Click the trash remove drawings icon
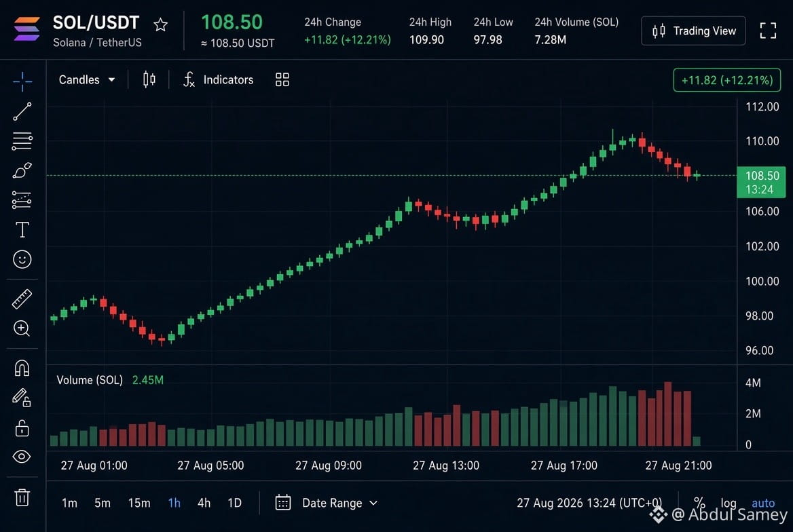The height and width of the screenshot is (532, 793). pyautogui.click(x=22, y=497)
